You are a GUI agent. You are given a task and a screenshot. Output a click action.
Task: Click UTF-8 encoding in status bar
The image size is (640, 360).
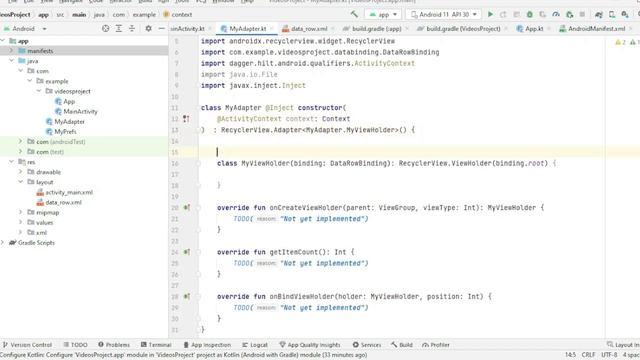pyautogui.click(x=609, y=355)
